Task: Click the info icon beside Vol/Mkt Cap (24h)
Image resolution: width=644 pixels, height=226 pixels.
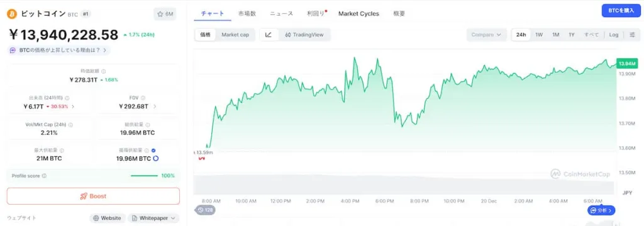Action: pyautogui.click(x=70, y=125)
